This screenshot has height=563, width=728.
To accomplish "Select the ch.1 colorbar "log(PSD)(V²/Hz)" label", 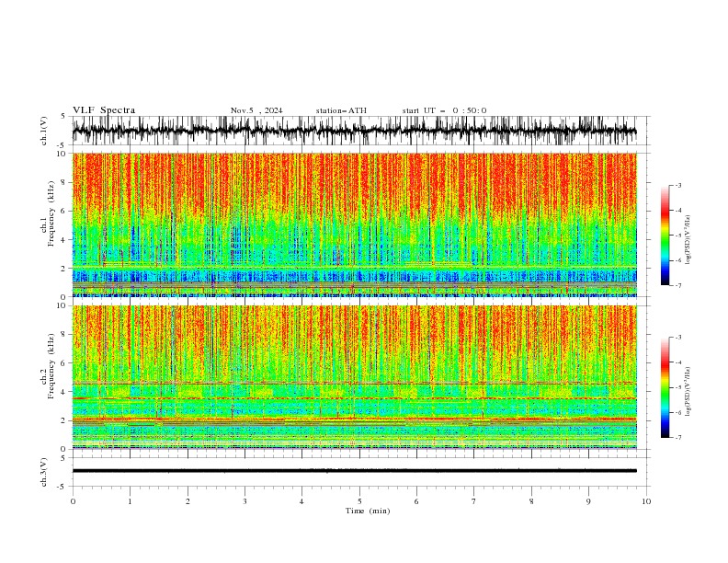I will coord(688,240).
